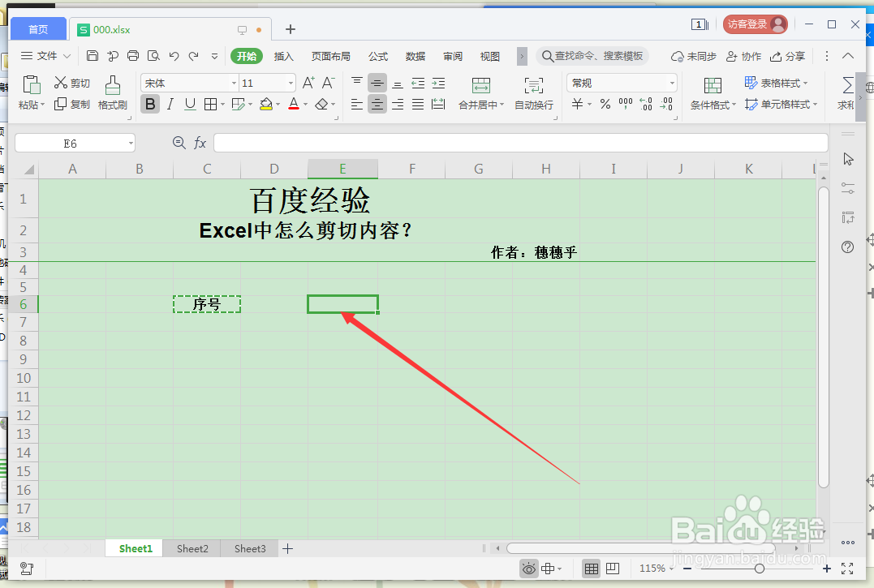Image resolution: width=874 pixels, height=588 pixels.
Task: Click the zoom slider handle
Action: [760, 569]
